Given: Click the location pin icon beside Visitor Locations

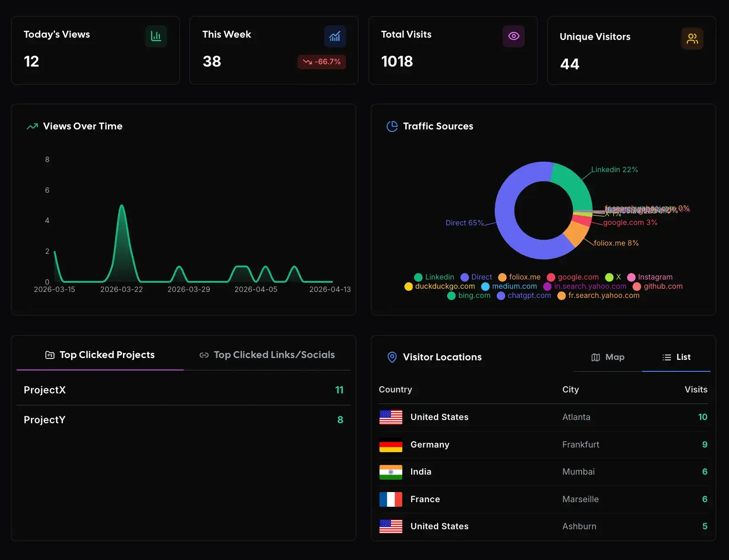Looking at the screenshot, I should tap(392, 357).
